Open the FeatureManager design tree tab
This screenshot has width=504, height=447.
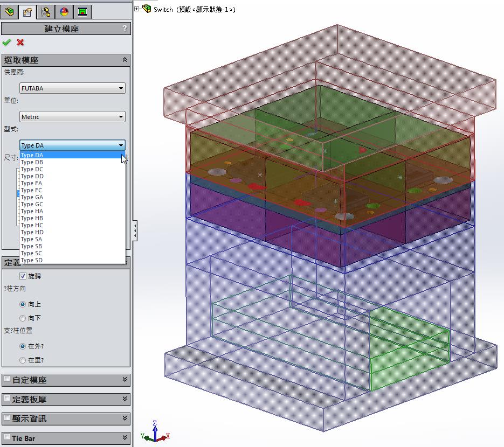9,11
